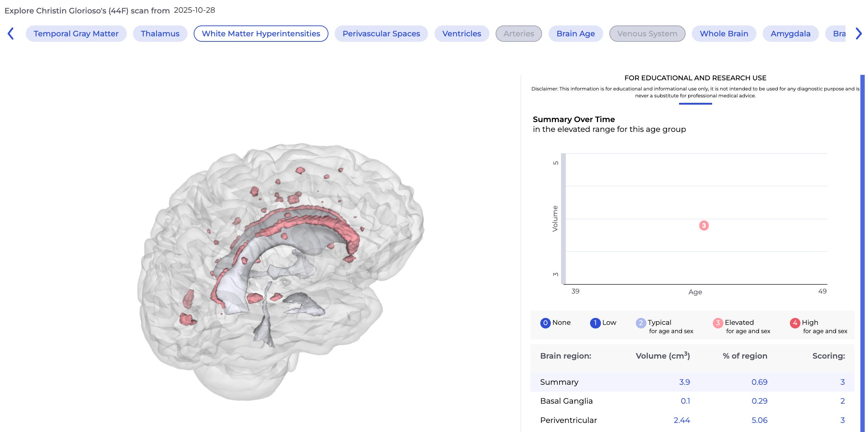Click the right carousel arrow
Image resolution: width=868 pixels, height=432 pixels.
(x=859, y=34)
